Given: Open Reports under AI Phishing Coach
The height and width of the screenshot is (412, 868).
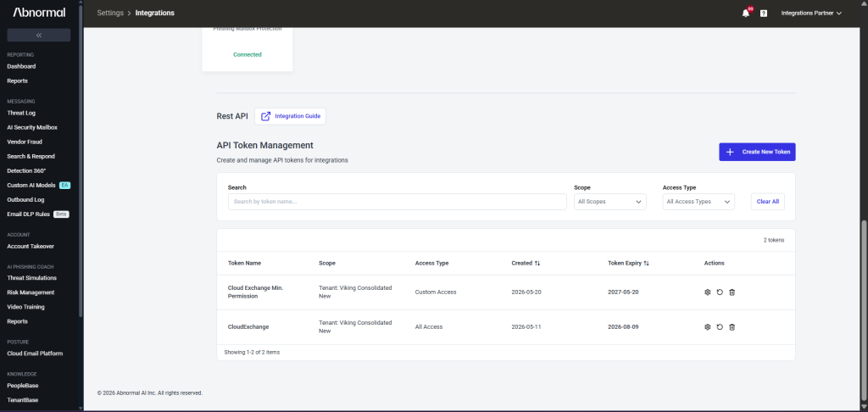Looking at the screenshot, I should click(x=17, y=321).
